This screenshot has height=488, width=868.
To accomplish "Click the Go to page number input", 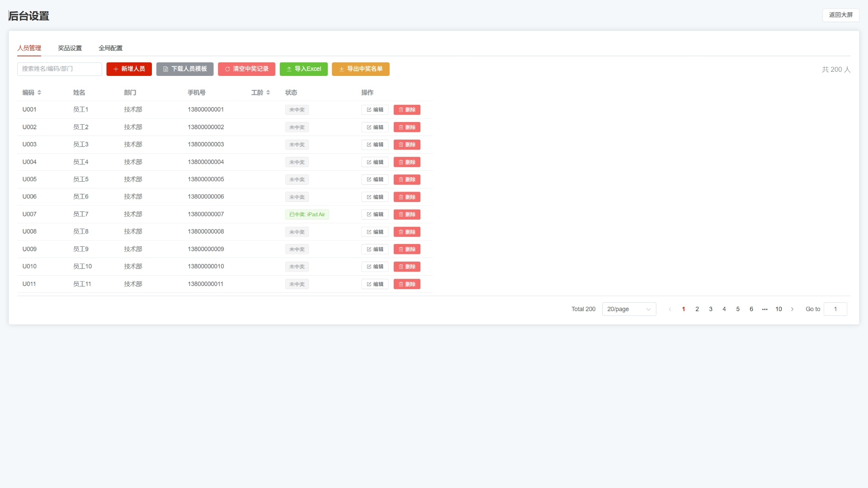I will 835,309.
